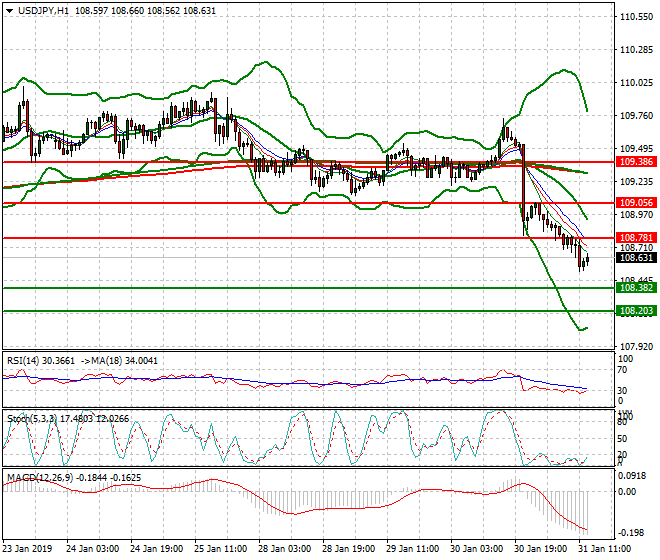Select the red 108.781 price level label
Viewport: 660px width, 560px height.
click(636, 238)
